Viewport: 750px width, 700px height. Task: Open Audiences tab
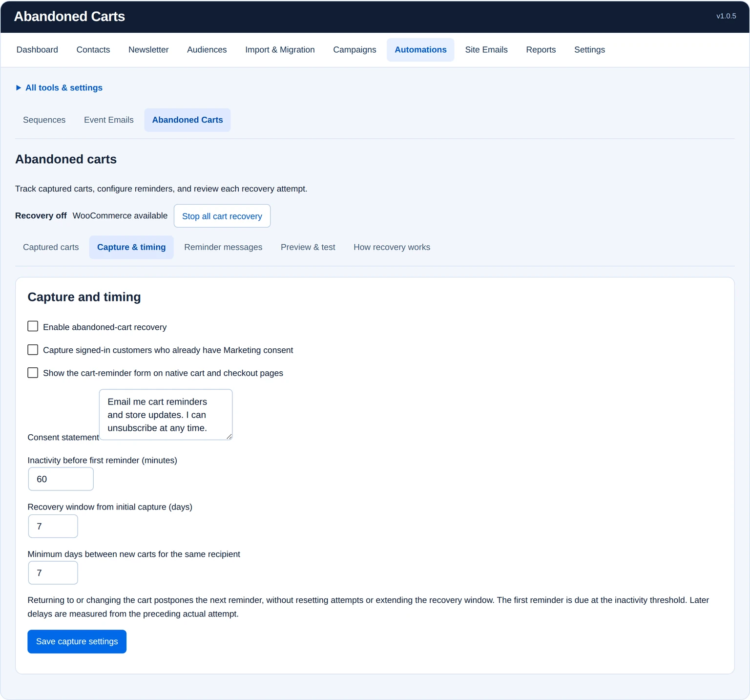[207, 50]
